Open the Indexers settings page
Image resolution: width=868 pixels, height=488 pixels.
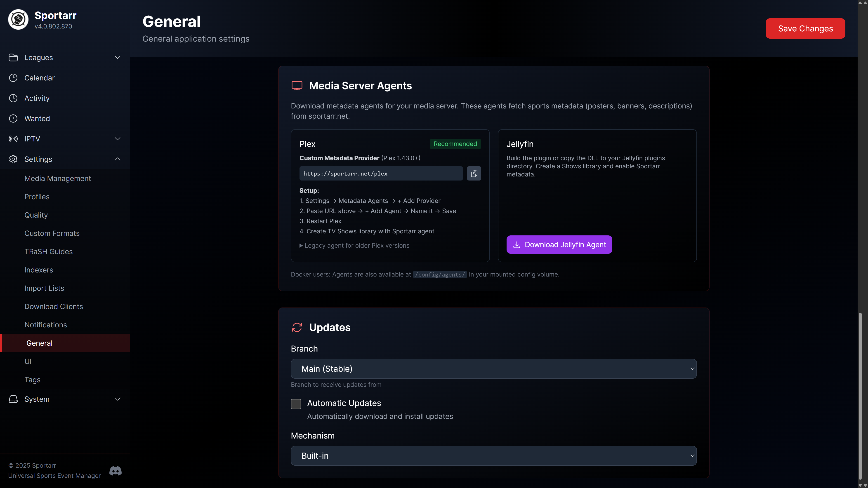tap(39, 270)
